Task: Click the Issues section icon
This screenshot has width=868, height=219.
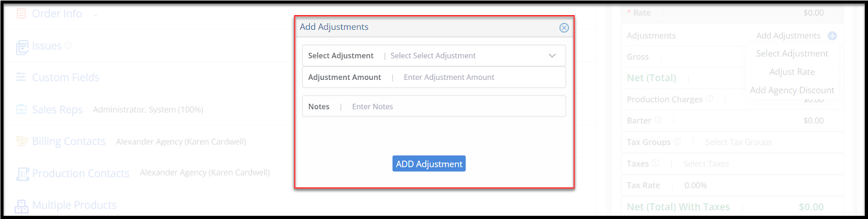Action: [22, 47]
